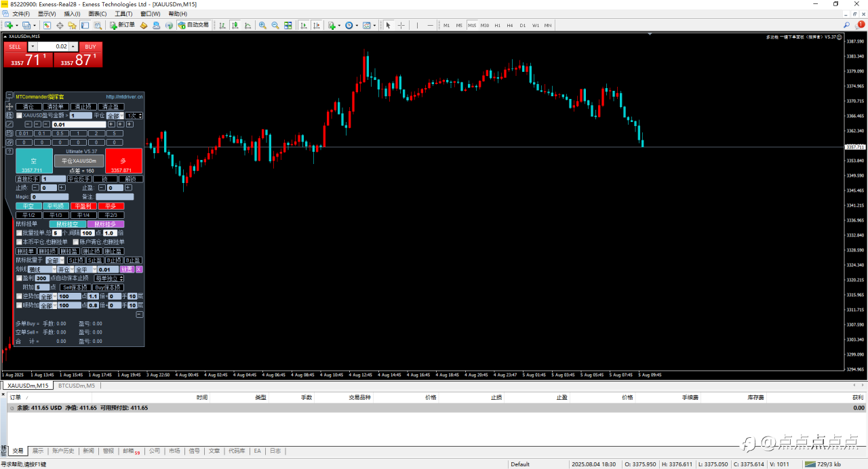
Task: Enable 逆势加 checkbox
Action: tap(19, 296)
